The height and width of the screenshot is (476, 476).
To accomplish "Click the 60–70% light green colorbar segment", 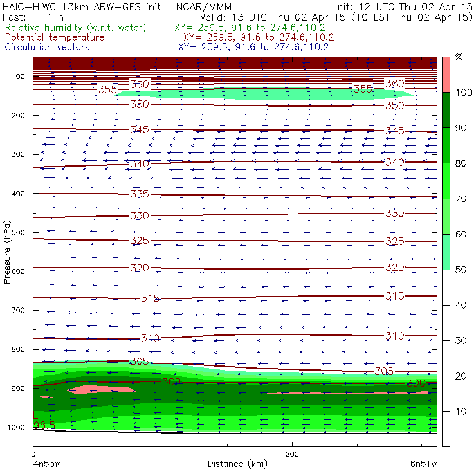I will [x=446, y=216].
